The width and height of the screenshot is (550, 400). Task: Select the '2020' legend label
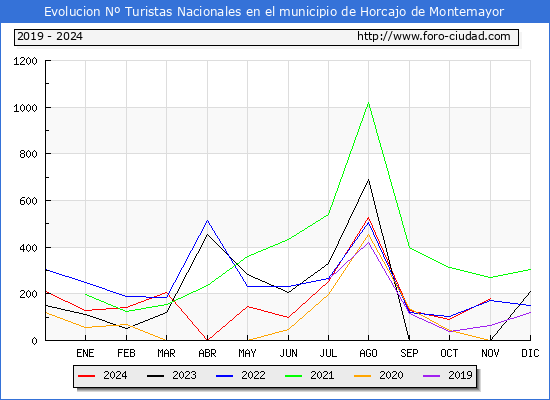[391, 375]
